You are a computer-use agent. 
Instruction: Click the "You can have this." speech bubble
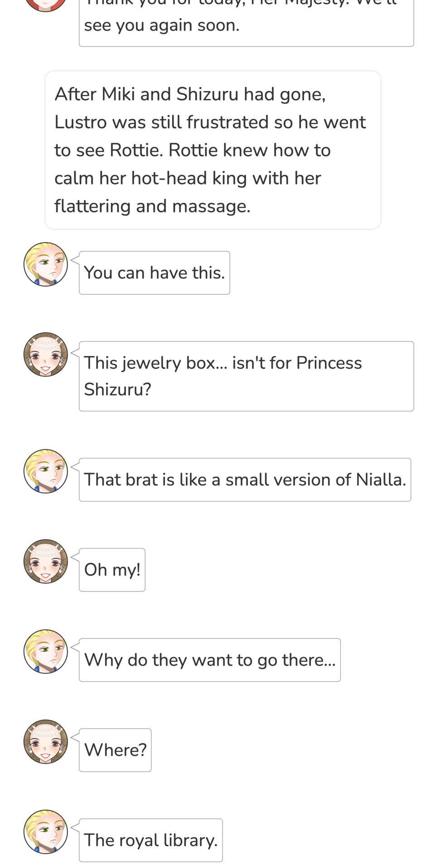point(154,273)
